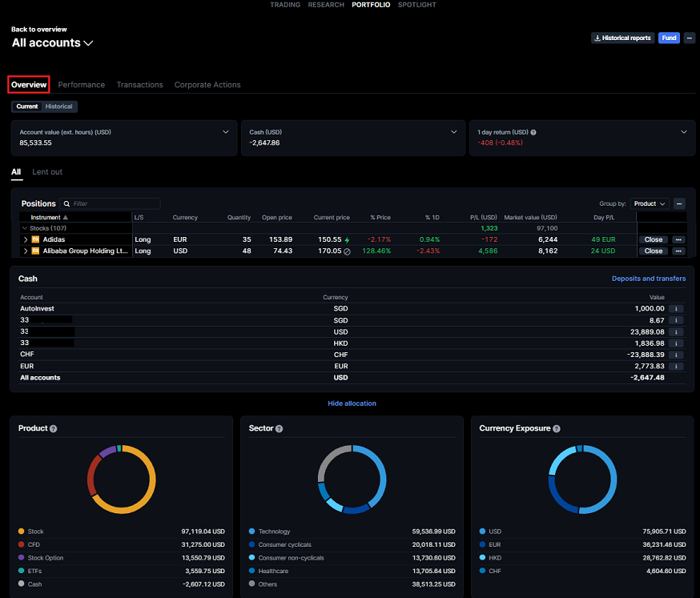Show the Lent out positions
This screenshot has height=598, width=700.
coord(47,172)
